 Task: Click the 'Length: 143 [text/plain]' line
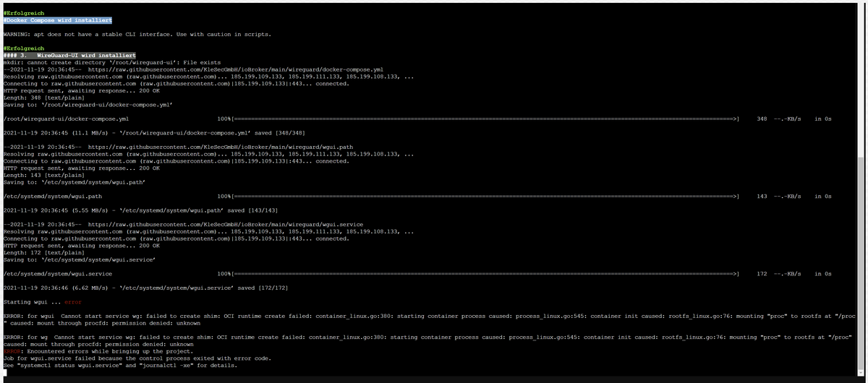point(43,174)
